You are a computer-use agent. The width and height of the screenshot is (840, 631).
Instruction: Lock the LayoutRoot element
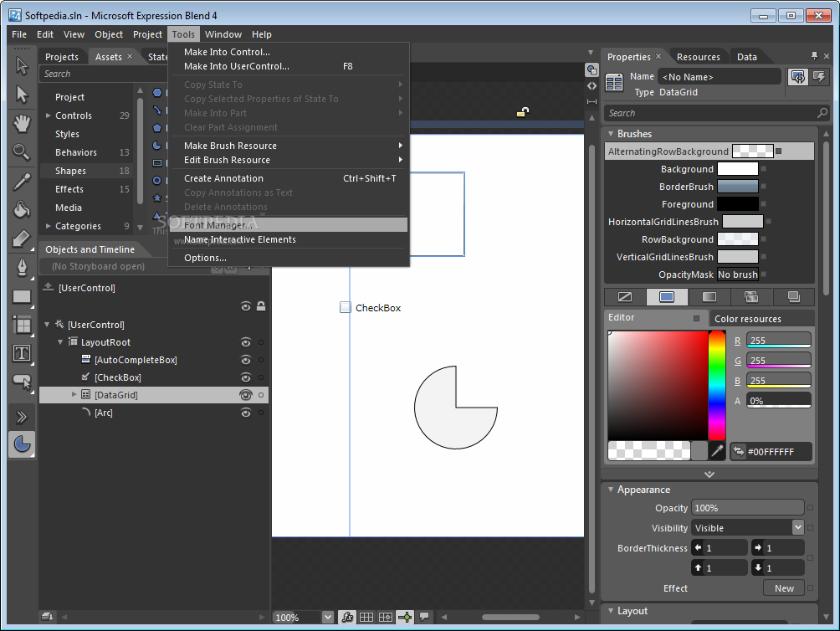261,342
